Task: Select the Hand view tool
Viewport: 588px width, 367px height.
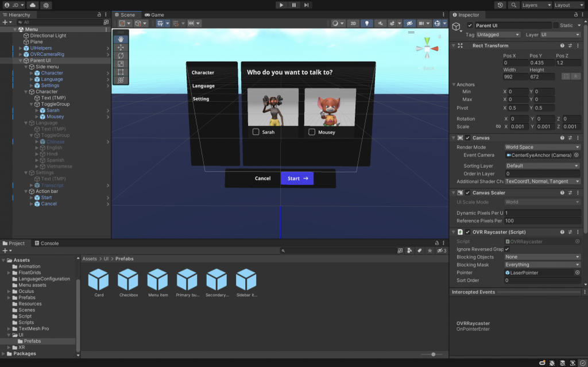Action: [x=121, y=39]
